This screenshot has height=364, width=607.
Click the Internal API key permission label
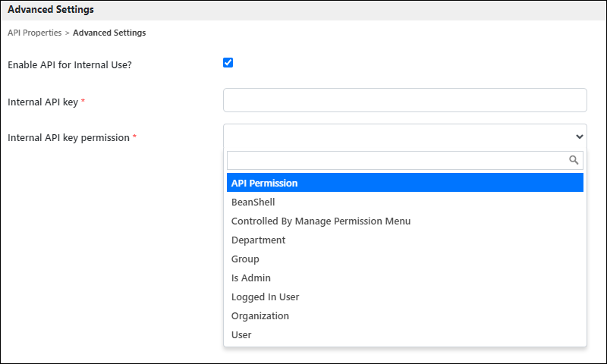coord(68,138)
